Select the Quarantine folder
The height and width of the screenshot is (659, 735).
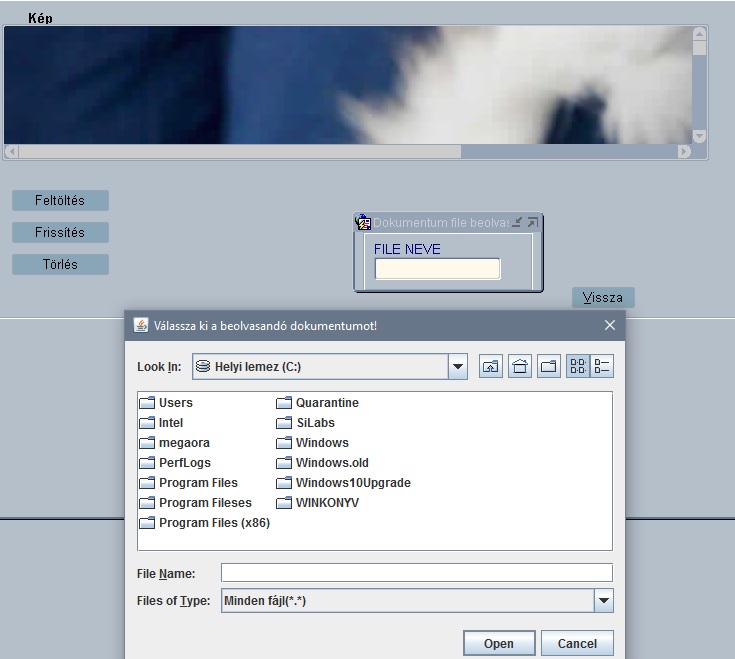click(x=317, y=403)
